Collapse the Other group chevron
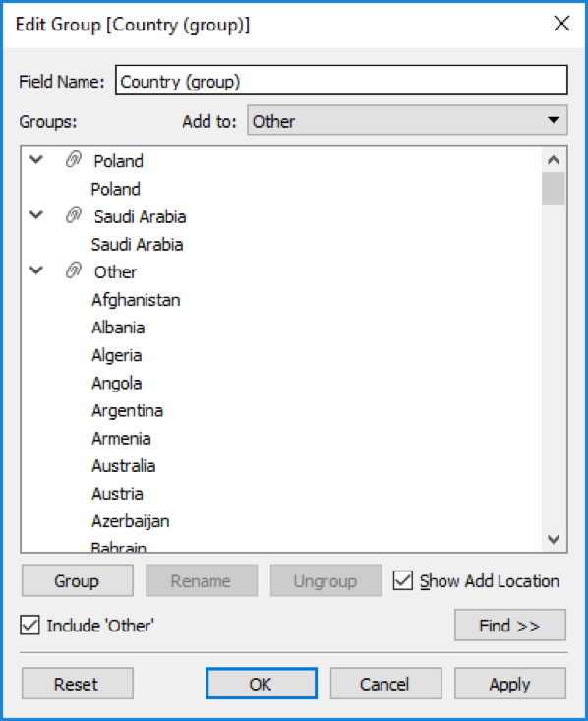This screenshot has width=588, height=721. coord(36,270)
